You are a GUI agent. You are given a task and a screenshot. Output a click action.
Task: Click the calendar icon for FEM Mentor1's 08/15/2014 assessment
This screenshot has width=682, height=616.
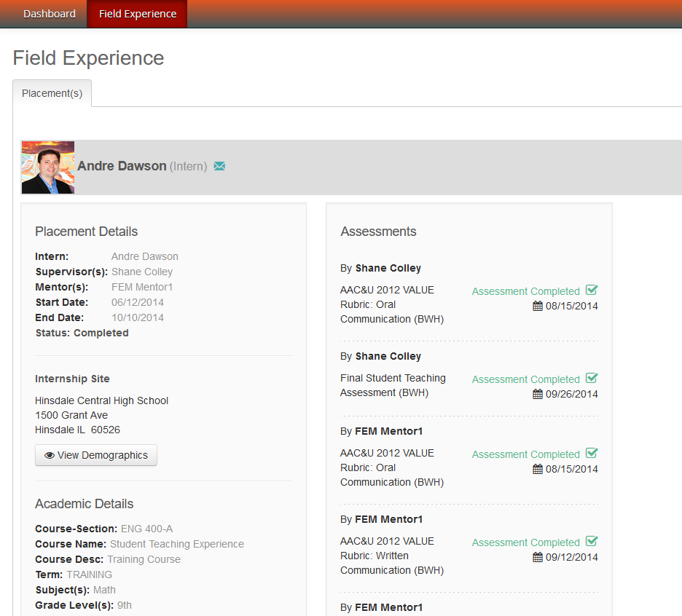pyautogui.click(x=538, y=469)
